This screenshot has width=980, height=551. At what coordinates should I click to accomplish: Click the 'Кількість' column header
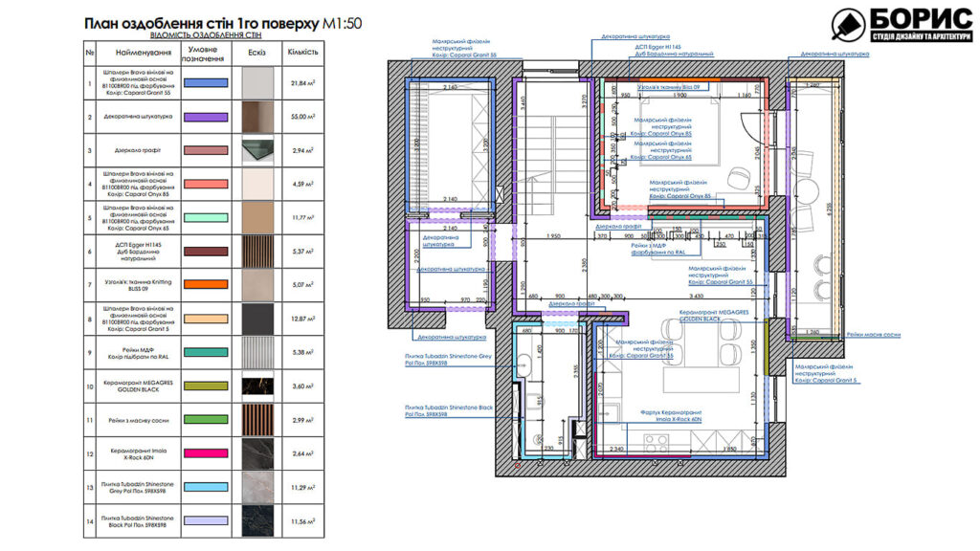pyautogui.click(x=301, y=53)
